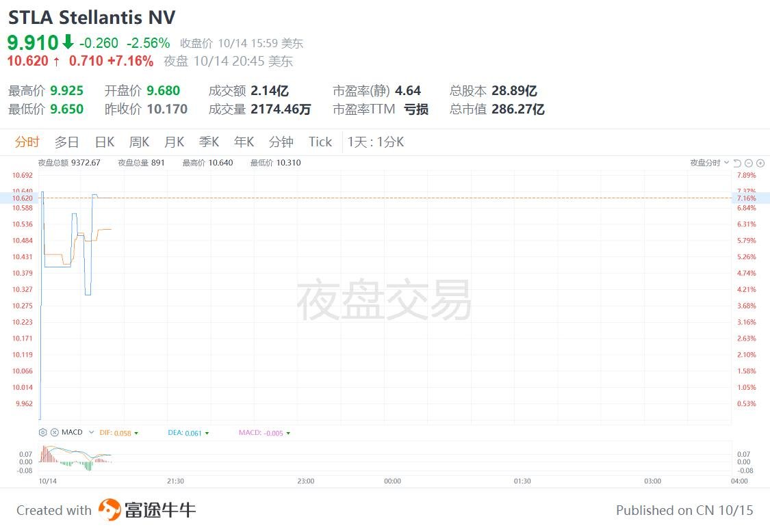Click the Futu Niuniu logo at the bottom
The image size is (770, 532).
(110, 510)
